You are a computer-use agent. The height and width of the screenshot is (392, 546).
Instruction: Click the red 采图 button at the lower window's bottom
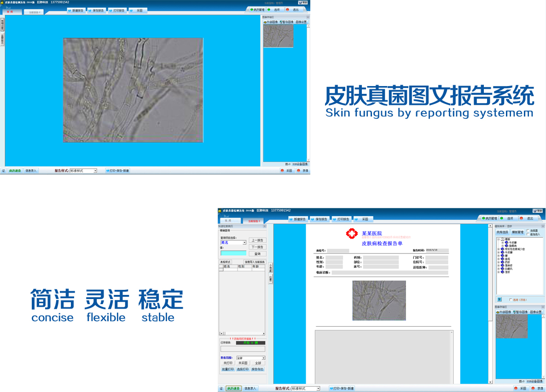[520, 388]
